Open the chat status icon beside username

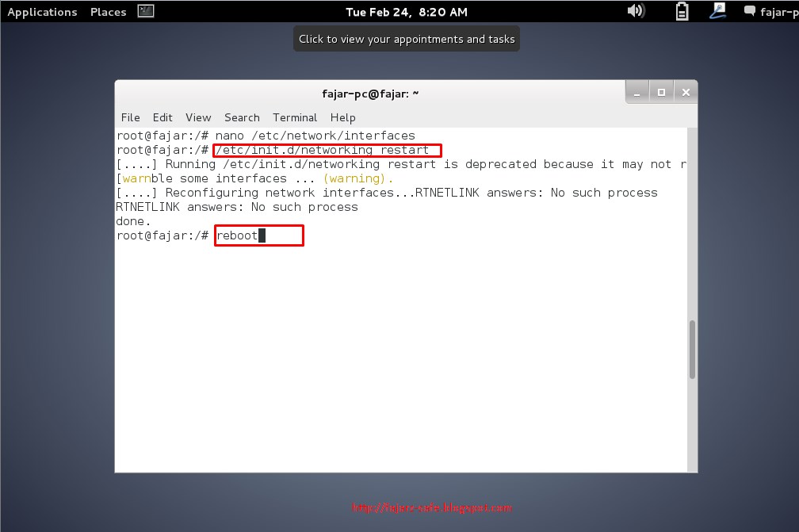pyautogui.click(x=750, y=10)
